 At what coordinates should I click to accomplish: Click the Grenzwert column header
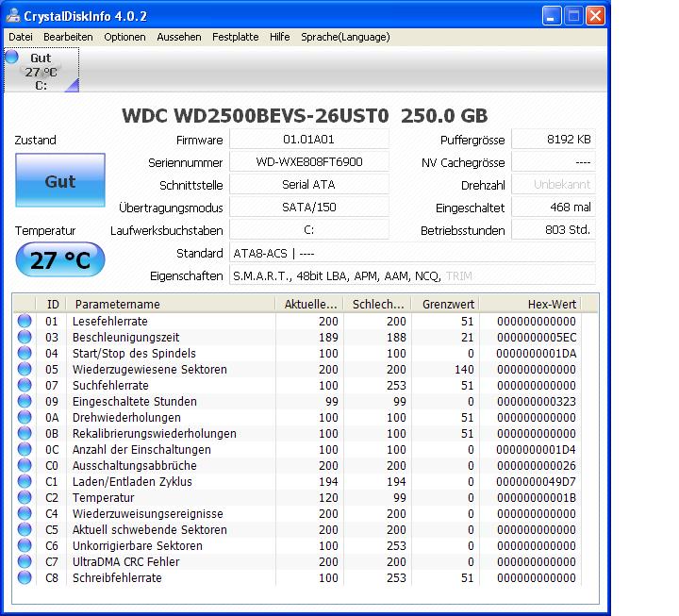tap(445, 304)
